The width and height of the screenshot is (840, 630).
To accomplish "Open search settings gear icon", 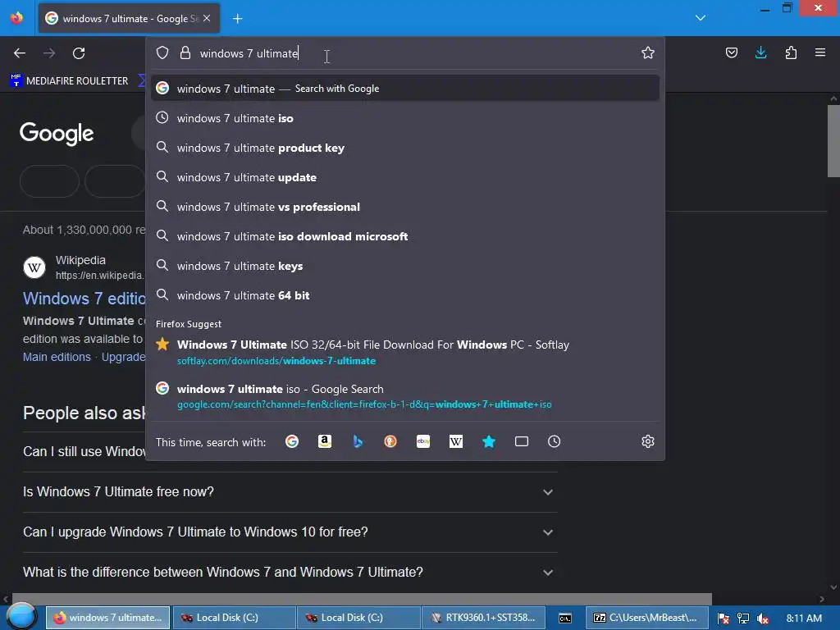I will (x=648, y=441).
